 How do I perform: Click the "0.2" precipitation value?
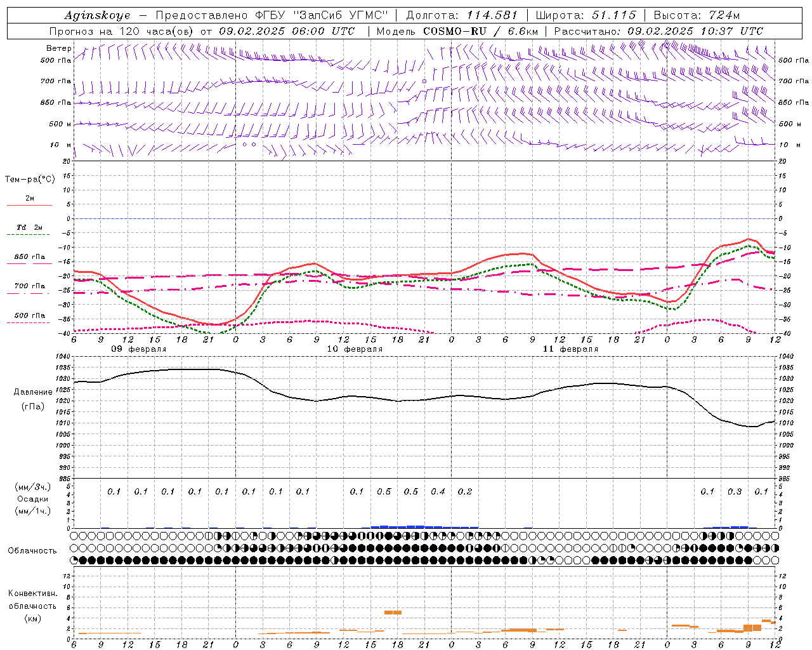click(465, 492)
